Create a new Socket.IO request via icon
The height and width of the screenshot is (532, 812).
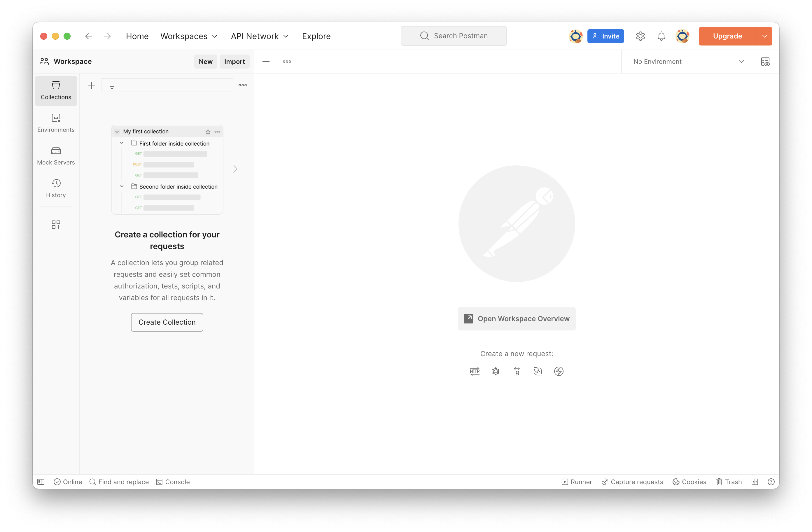(559, 371)
